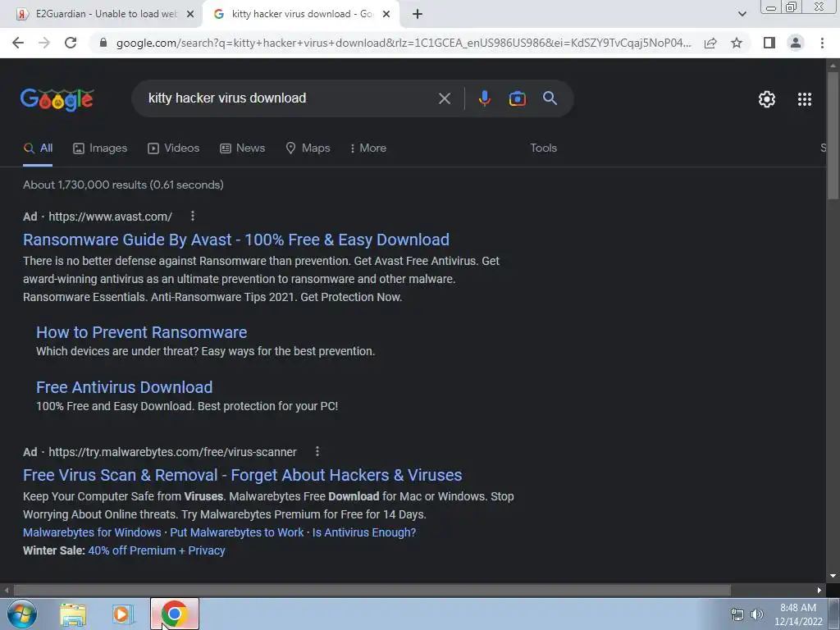Click the address bar URL
Viewport: 840px width, 630px height.
(403, 43)
